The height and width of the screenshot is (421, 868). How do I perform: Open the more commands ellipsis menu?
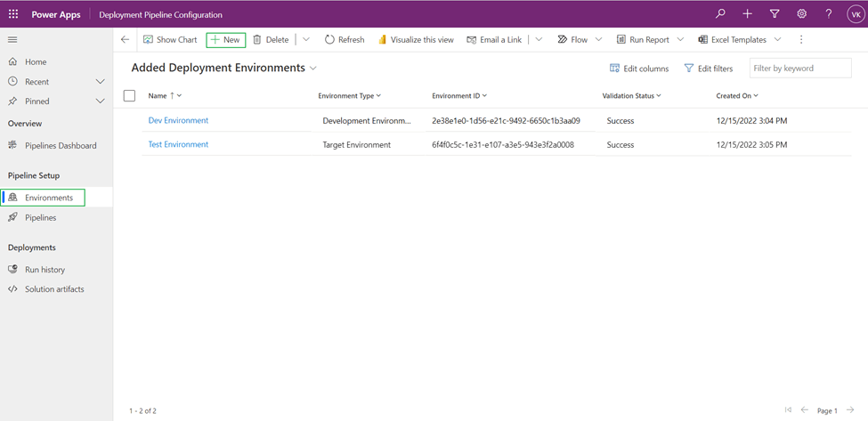coord(801,40)
